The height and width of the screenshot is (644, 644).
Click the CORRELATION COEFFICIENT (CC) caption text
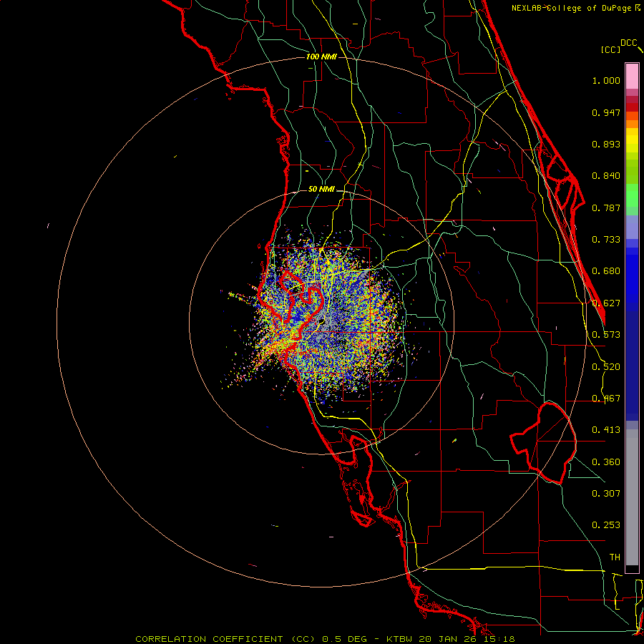click(x=225, y=639)
